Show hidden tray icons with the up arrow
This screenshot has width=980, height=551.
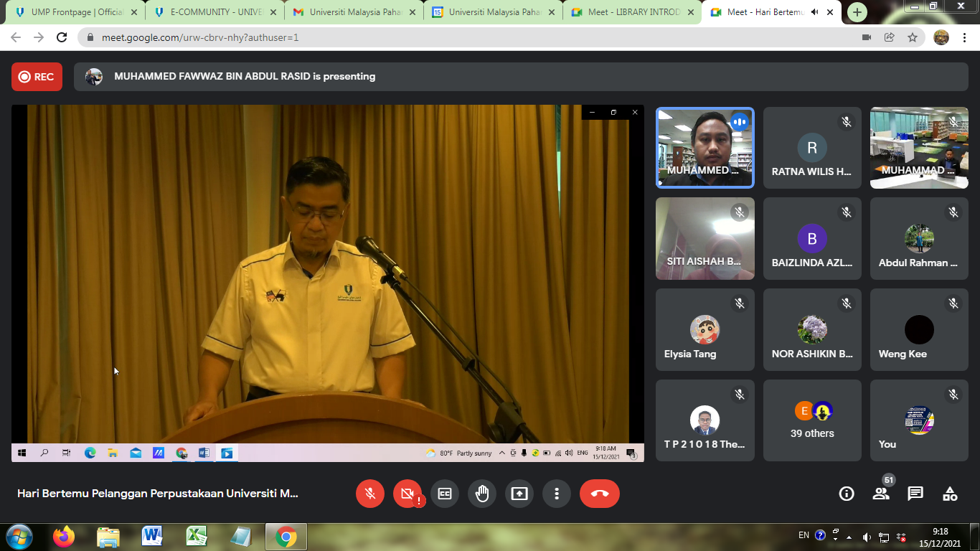tap(850, 537)
